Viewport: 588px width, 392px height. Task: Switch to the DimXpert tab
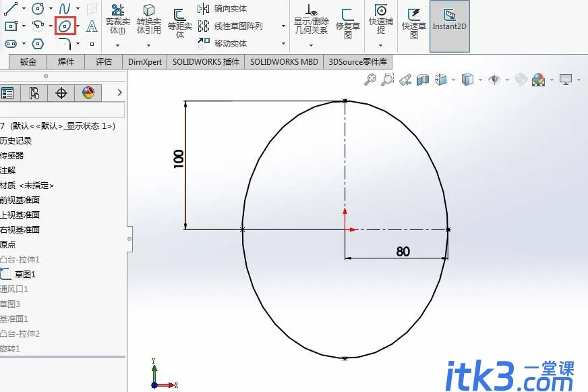coord(145,62)
